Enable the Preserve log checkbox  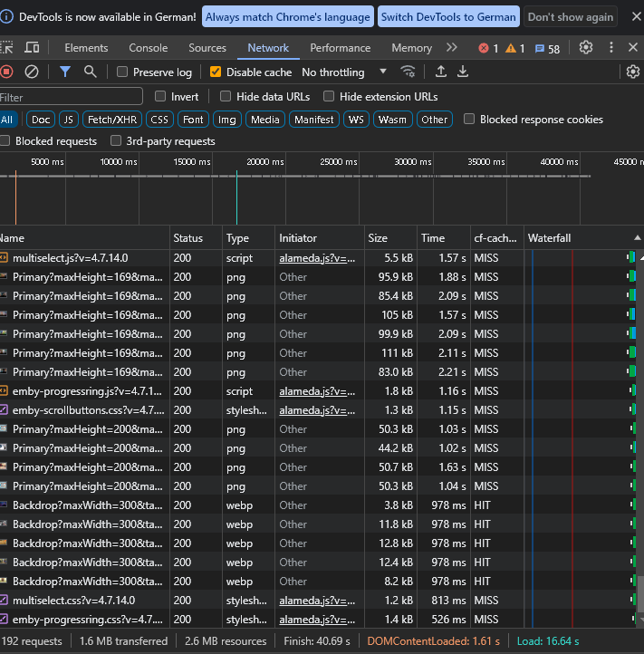point(123,72)
